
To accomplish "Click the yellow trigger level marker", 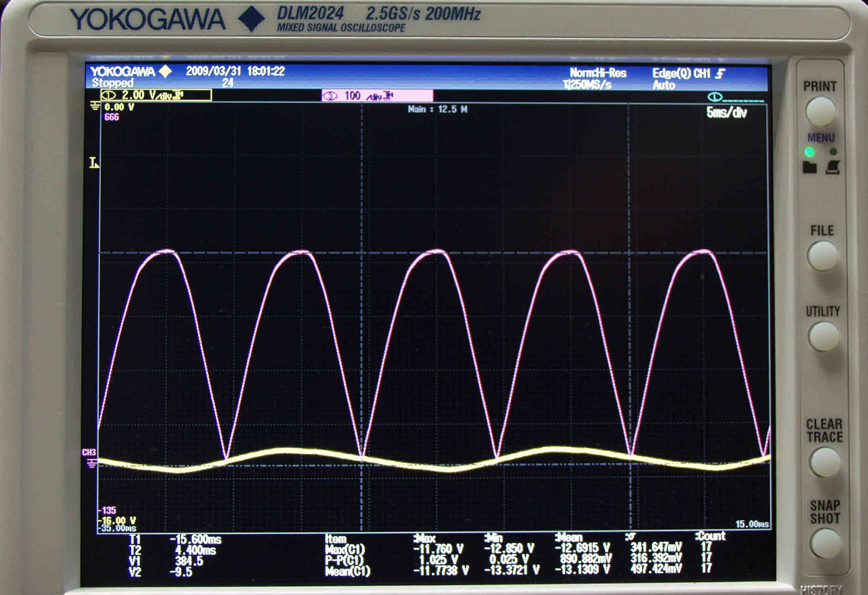I will coord(94,163).
